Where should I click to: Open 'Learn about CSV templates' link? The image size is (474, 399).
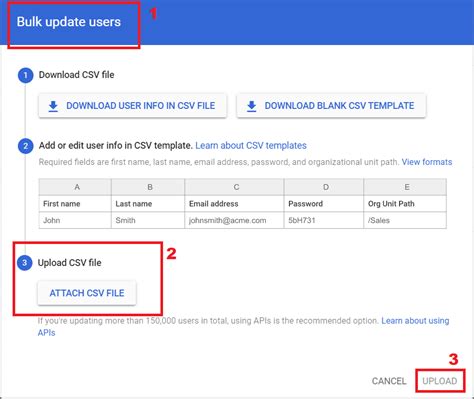[251, 146]
